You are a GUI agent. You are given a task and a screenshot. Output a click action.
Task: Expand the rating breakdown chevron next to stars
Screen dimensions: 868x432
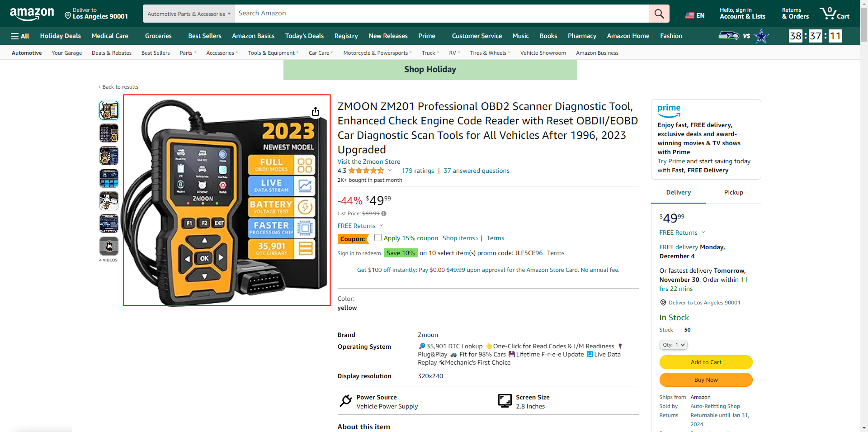pos(390,171)
